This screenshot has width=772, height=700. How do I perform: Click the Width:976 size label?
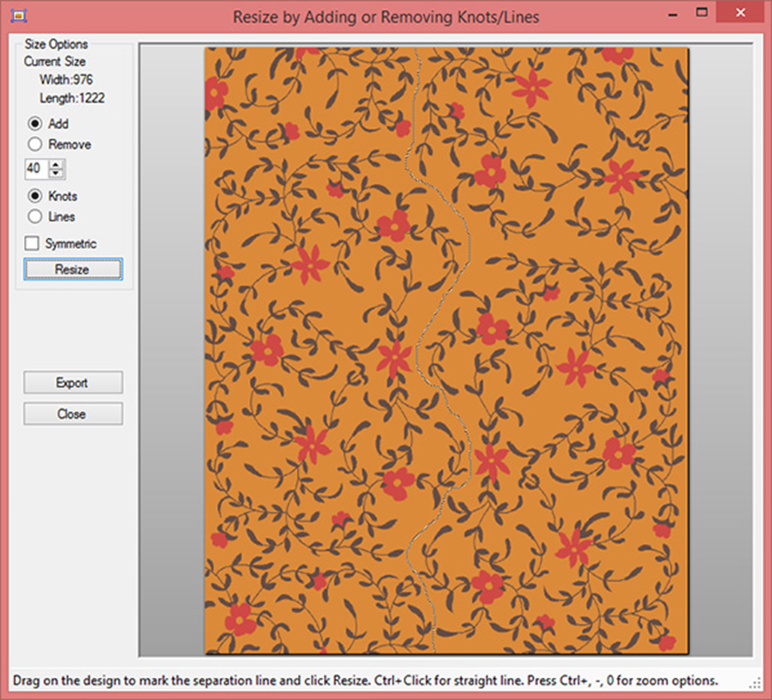pyautogui.click(x=66, y=80)
